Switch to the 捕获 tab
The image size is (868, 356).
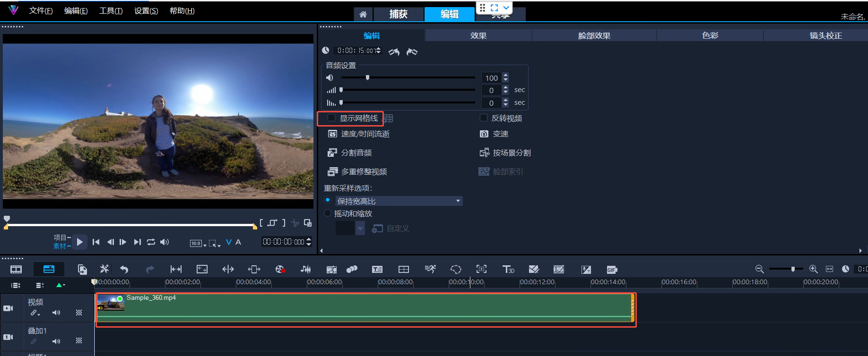399,14
